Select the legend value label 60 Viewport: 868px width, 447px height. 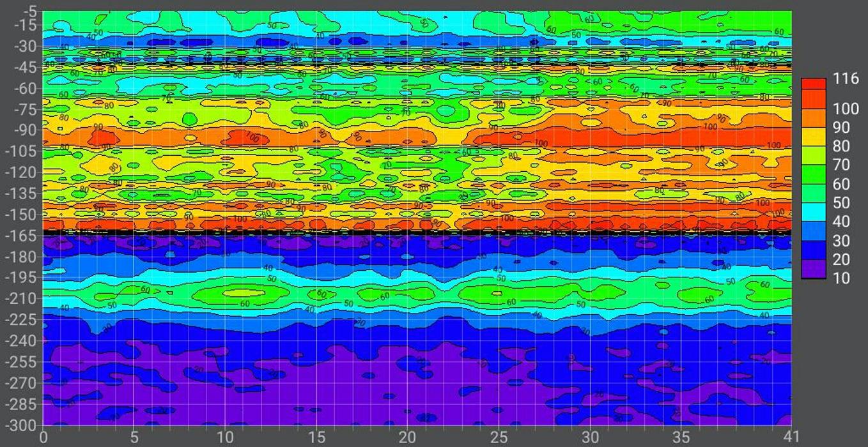[x=841, y=184]
